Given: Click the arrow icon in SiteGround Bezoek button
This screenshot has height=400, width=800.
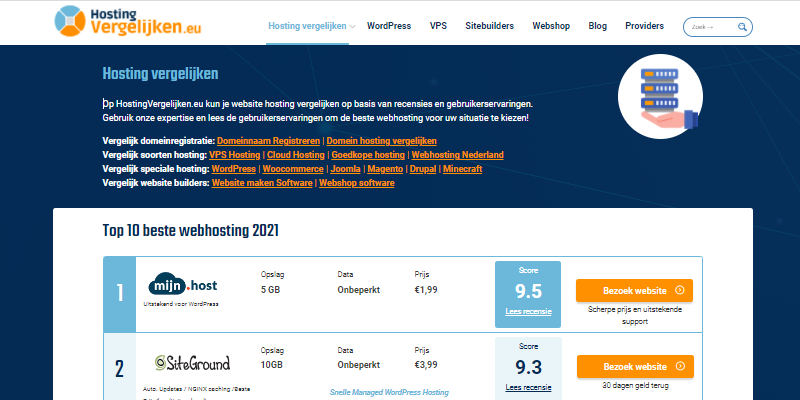Looking at the screenshot, I should (x=680, y=366).
